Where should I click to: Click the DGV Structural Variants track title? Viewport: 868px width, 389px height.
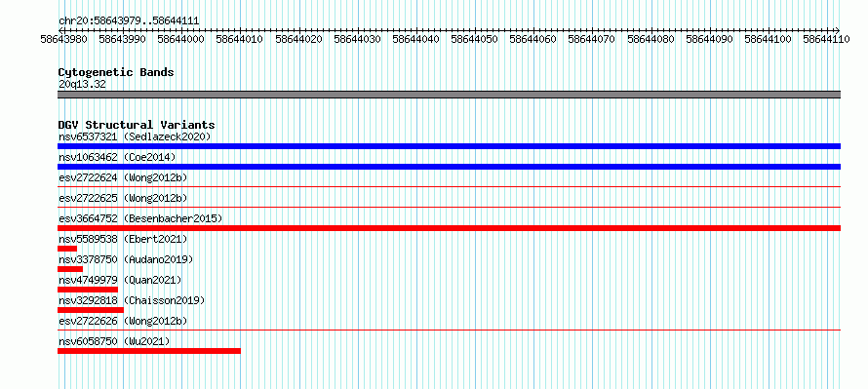coord(137,125)
